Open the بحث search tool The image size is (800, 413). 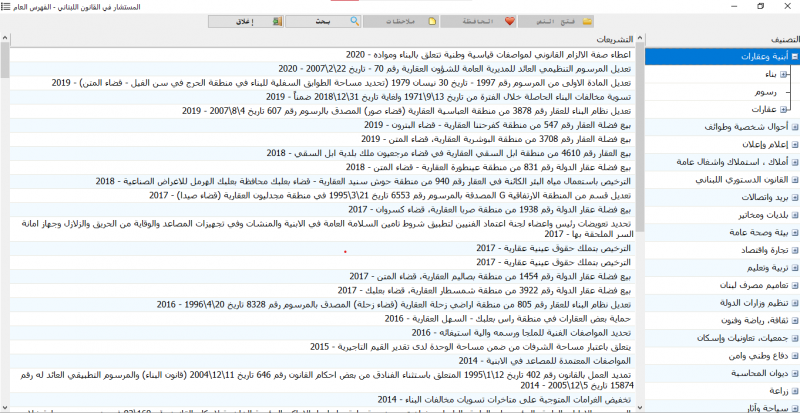(x=323, y=21)
